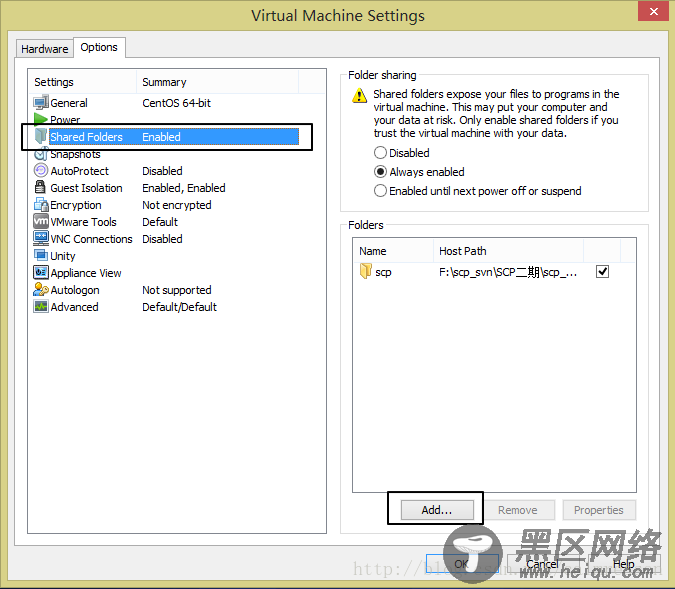Click the Add... button

(x=437, y=510)
